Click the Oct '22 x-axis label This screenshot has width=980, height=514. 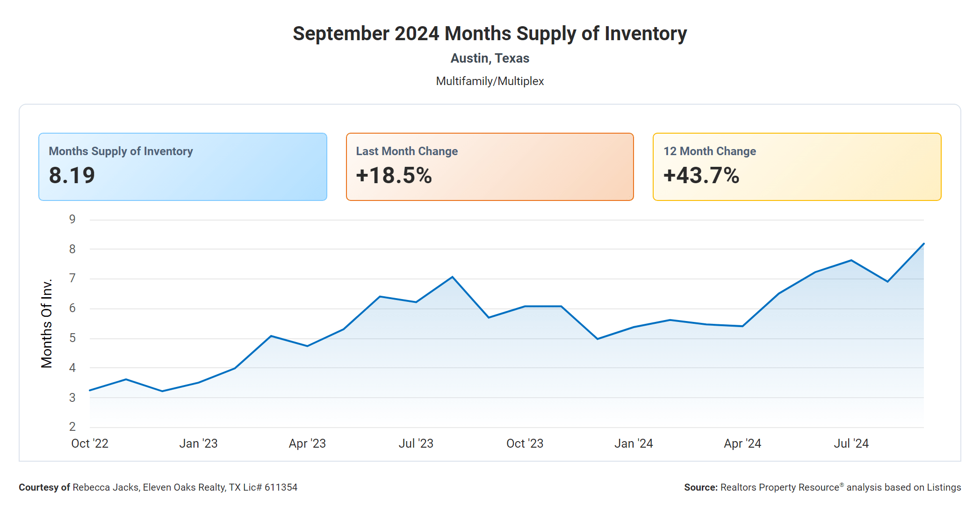[x=90, y=443]
